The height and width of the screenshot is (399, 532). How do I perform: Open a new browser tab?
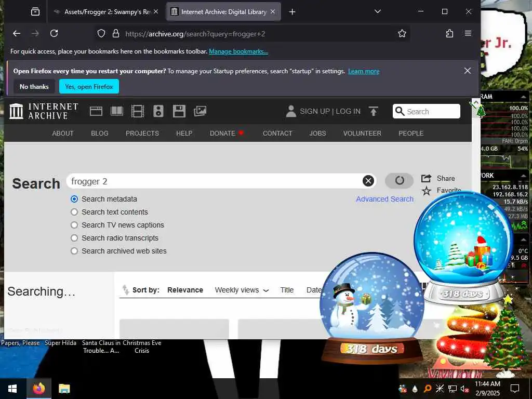click(x=292, y=12)
